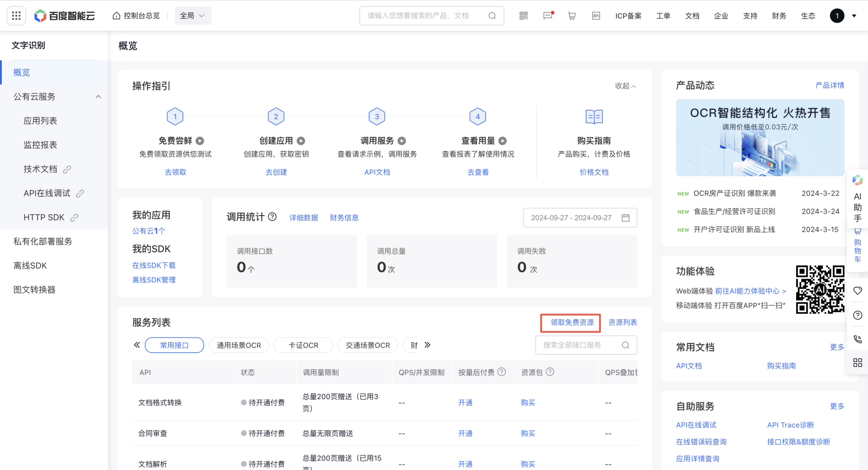Open 在线SDK下载 link
The image size is (868, 470).
pyautogui.click(x=154, y=265)
